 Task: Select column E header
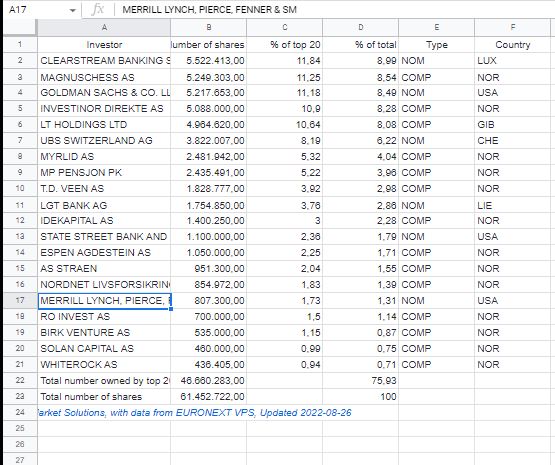pyautogui.click(x=436, y=27)
